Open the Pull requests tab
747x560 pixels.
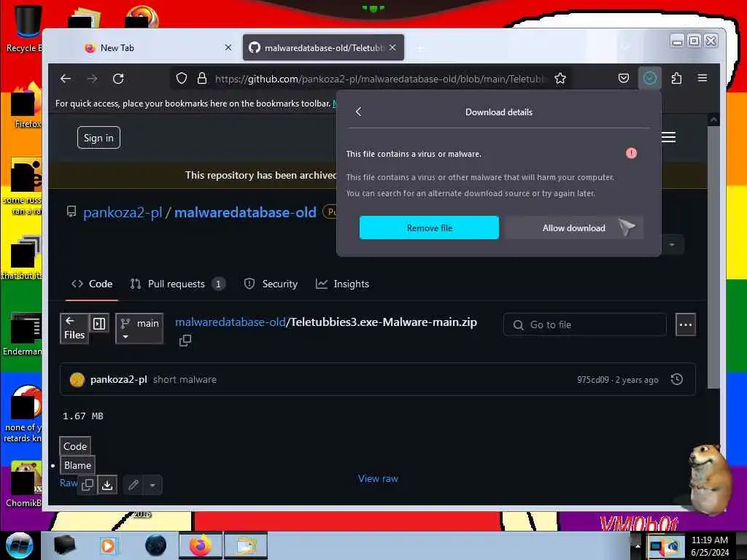click(177, 284)
